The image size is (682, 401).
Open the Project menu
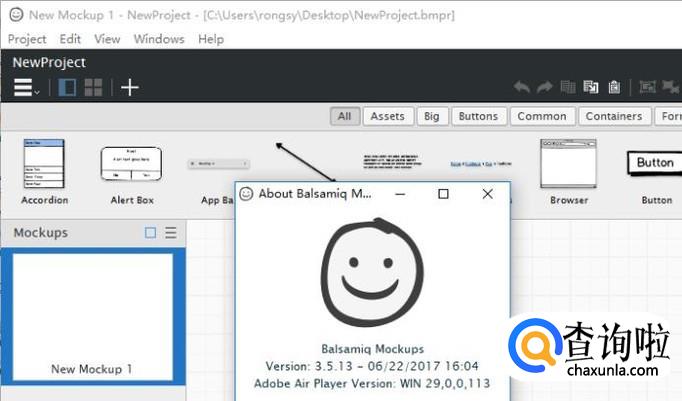(x=27, y=39)
